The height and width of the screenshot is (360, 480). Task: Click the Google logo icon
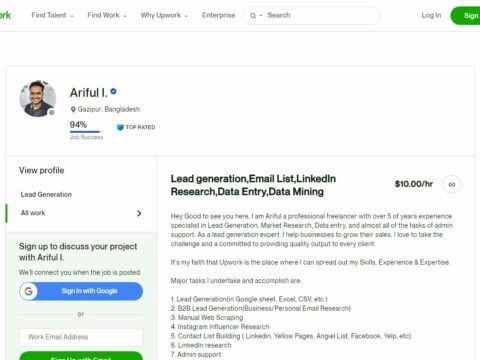29,291
